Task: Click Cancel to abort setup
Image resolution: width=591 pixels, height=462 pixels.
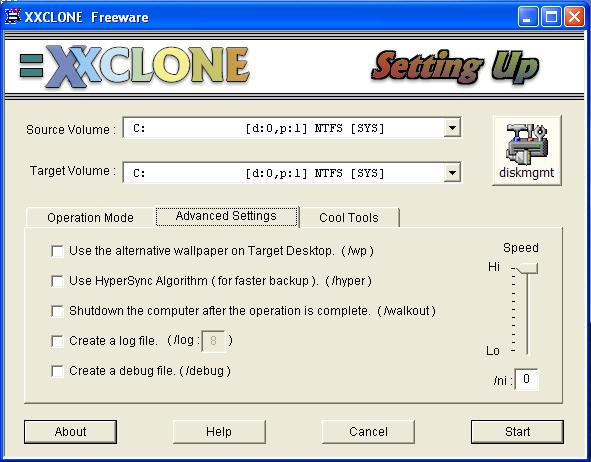Action: point(368,432)
